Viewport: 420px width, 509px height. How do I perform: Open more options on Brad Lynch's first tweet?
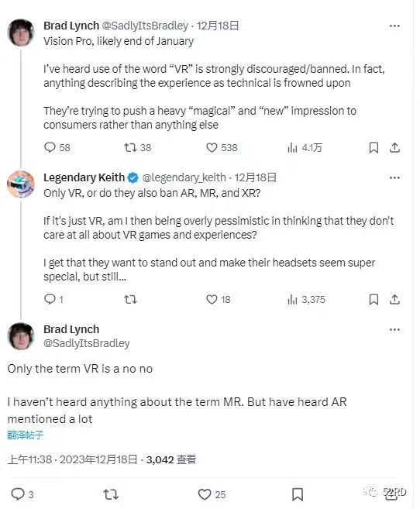click(x=394, y=26)
